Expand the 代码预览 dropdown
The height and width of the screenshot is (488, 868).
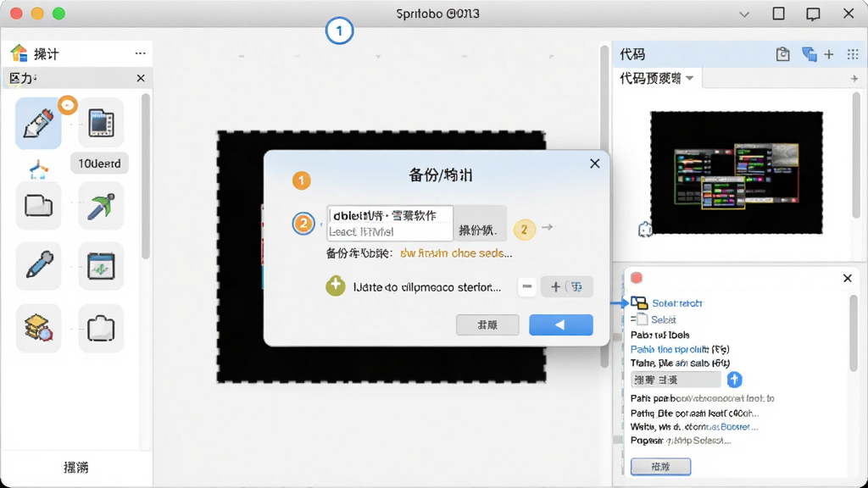click(689, 78)
